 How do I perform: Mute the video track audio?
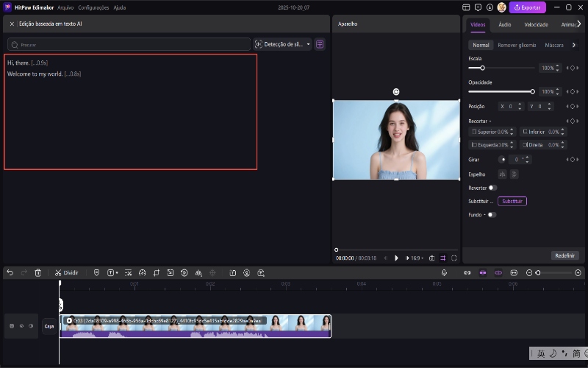[x=31, y=326]
